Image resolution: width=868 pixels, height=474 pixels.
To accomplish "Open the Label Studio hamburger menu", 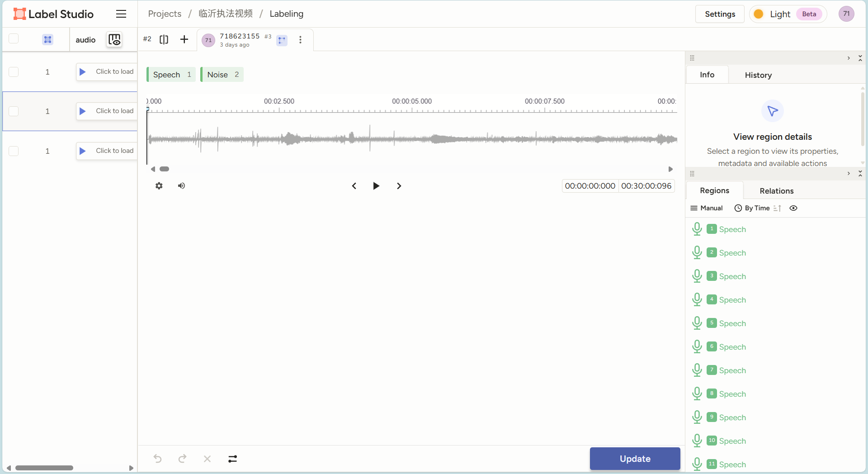I will coord(121,14).
